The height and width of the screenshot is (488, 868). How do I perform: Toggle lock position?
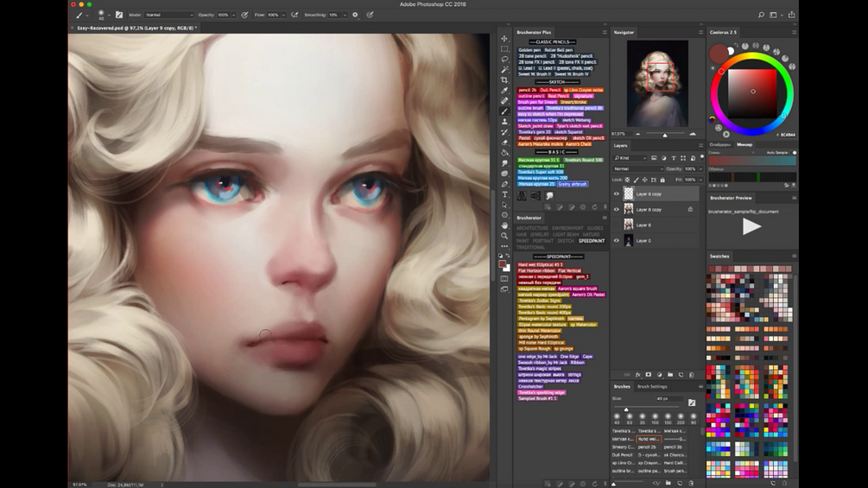click(645, 180)
